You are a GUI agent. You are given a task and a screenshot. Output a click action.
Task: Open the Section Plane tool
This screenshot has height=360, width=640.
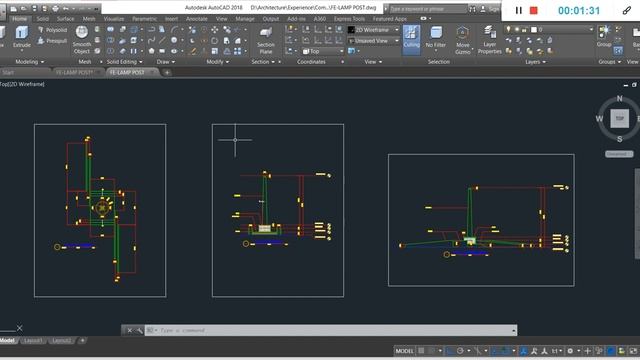[x=266, y=40]
